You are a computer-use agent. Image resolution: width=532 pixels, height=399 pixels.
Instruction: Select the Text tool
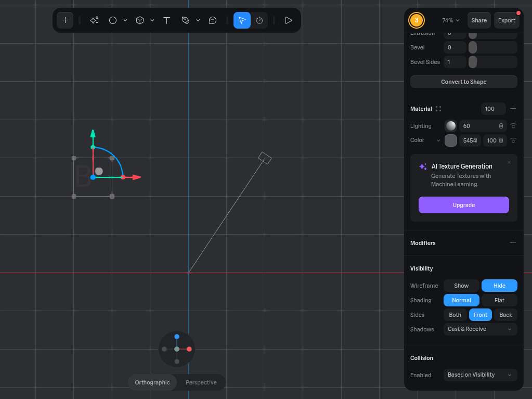click(x=166, y=20)
